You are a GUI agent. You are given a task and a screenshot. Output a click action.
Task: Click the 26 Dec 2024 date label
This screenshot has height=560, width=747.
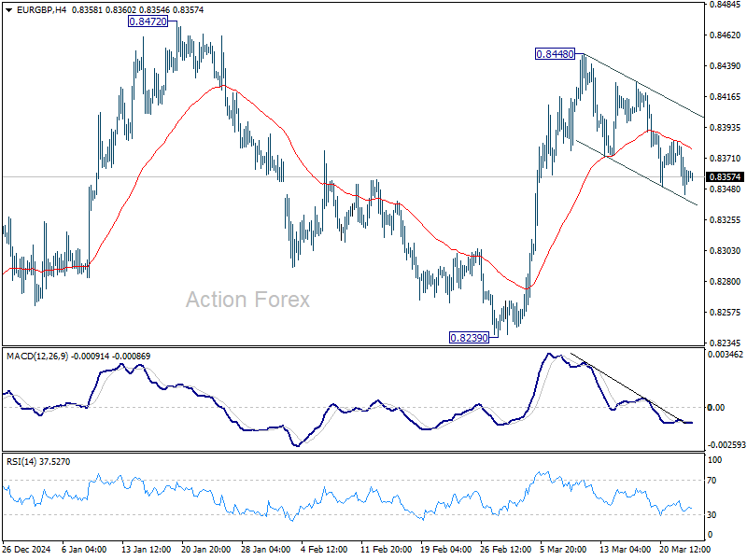point(26,550)
